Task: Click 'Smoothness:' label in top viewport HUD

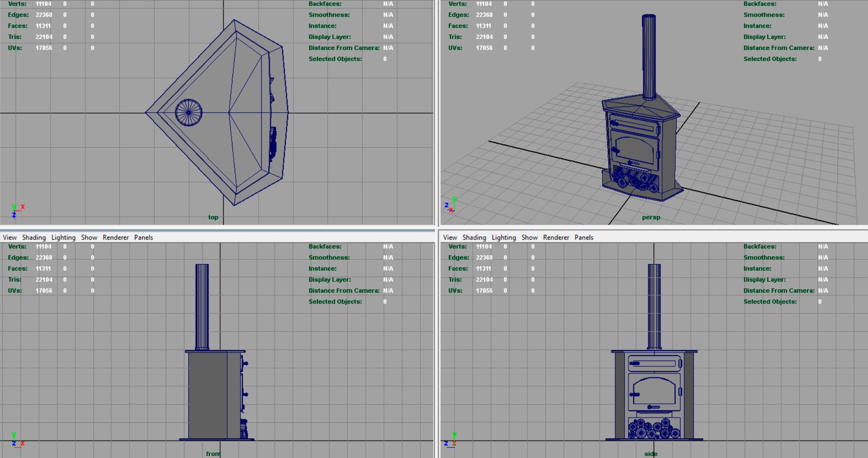Action: 329,15
